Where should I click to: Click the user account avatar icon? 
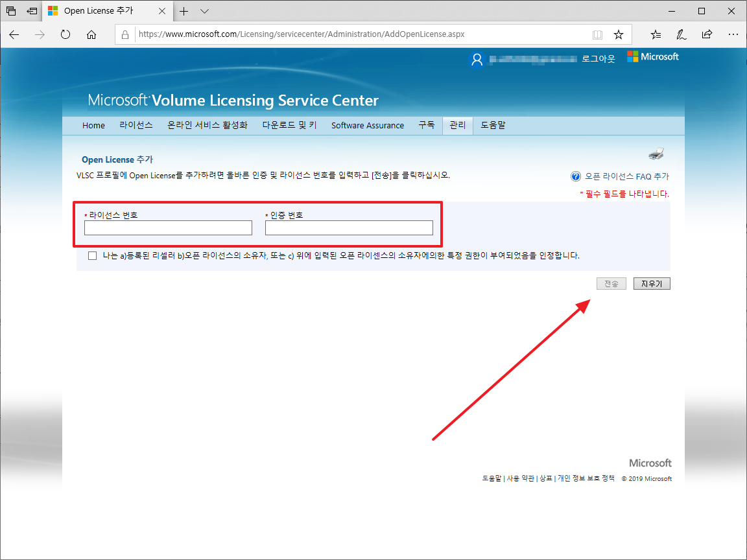(477, 60)
